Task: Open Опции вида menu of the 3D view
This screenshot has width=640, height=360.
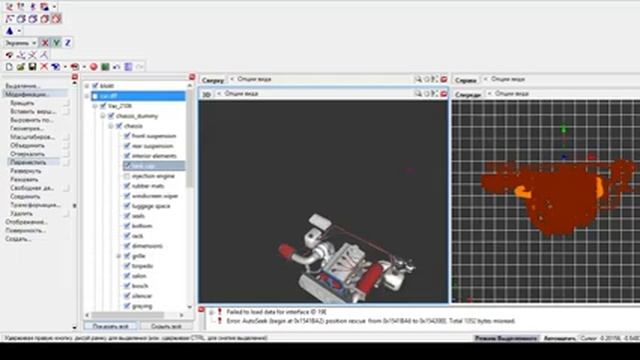Action: [241, 94]
